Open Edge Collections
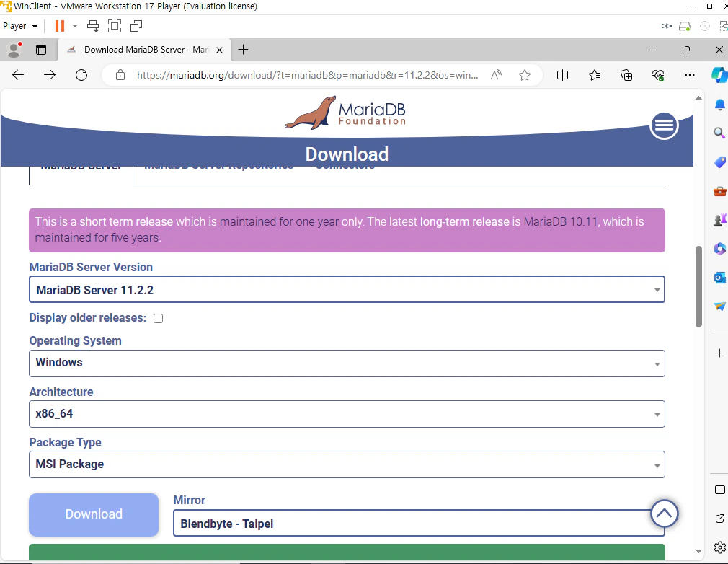 626,75
